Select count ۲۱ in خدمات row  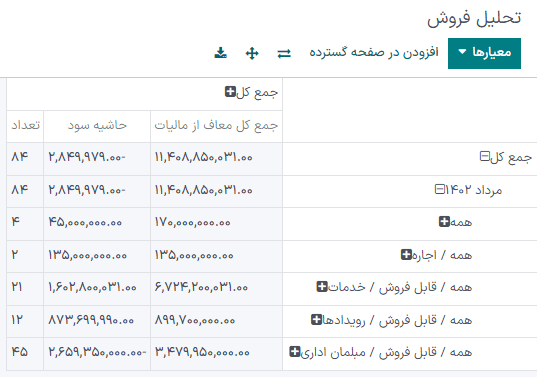pyautogui.click(x=25, y=288)
